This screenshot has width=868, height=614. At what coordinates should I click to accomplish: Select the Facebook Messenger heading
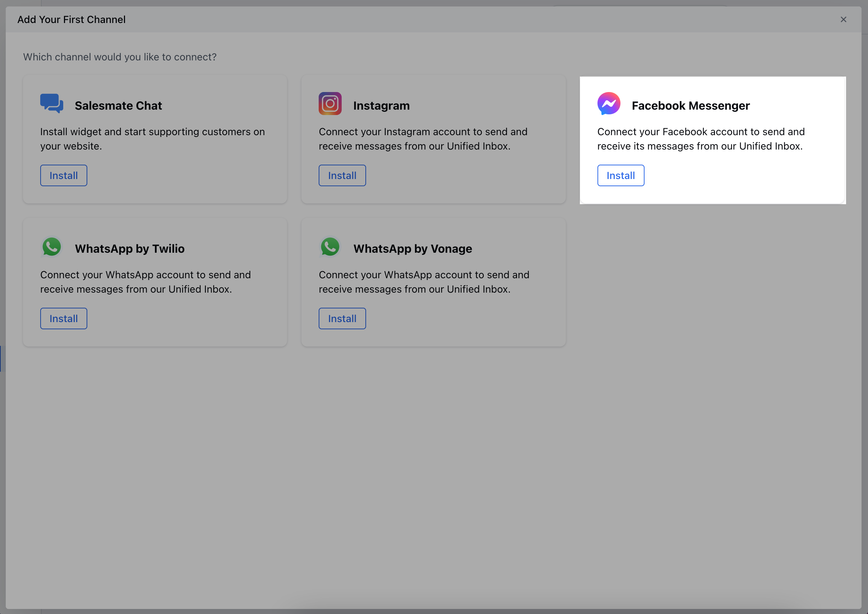(x=691, y=106)
